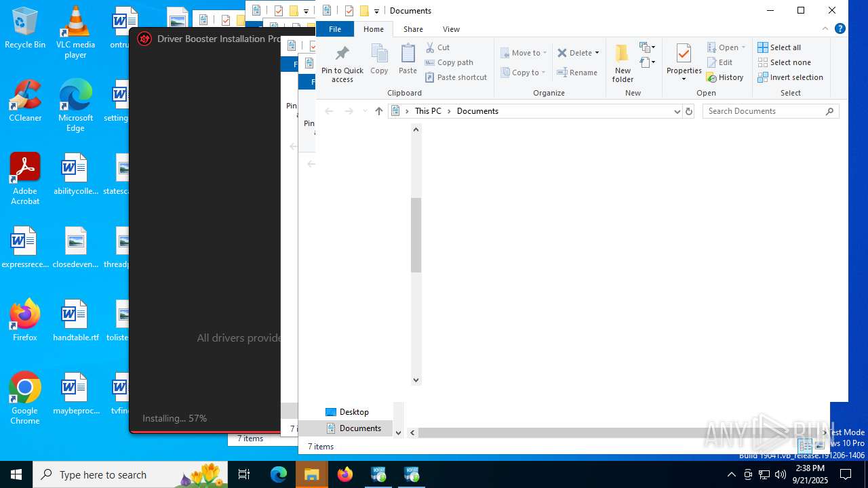
Task: Click the new folder icon in title bar toolbar
Action: pos(364,11)
